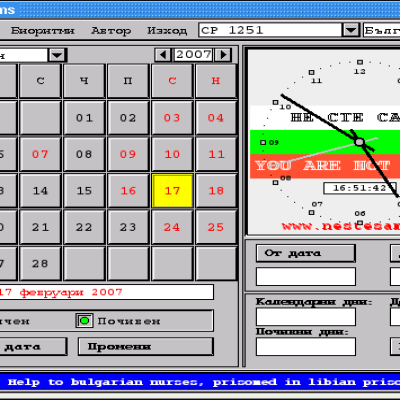
Task: Go to previous year with left arrow
Action: [163, 54]
